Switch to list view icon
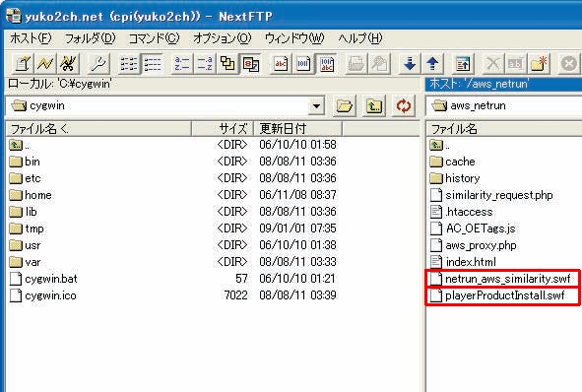The width and height of the screenshot is (582, 392). 129,64
